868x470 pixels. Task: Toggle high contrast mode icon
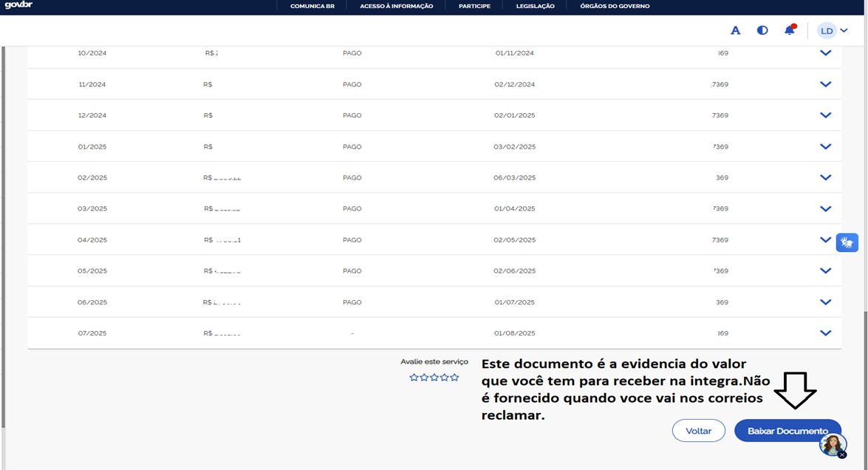762,30
